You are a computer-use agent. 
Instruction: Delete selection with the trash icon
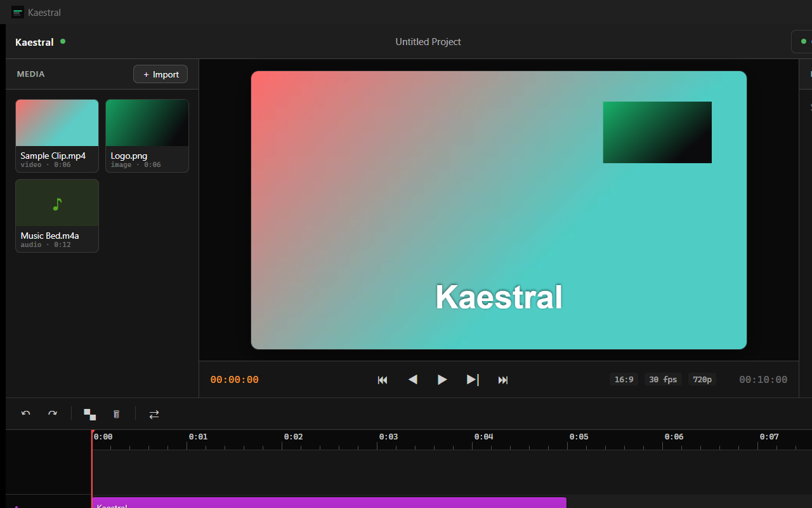pyautogui.click(x=116, y=414)
